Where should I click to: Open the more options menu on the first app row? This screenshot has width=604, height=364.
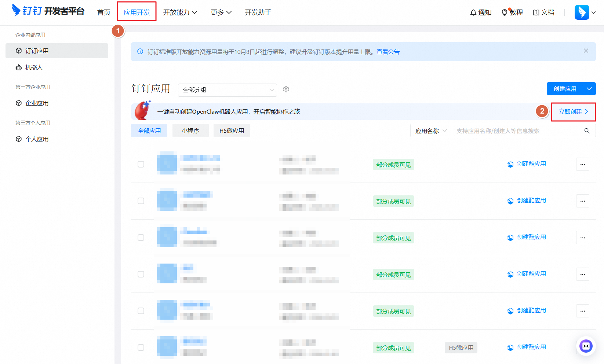582,164
